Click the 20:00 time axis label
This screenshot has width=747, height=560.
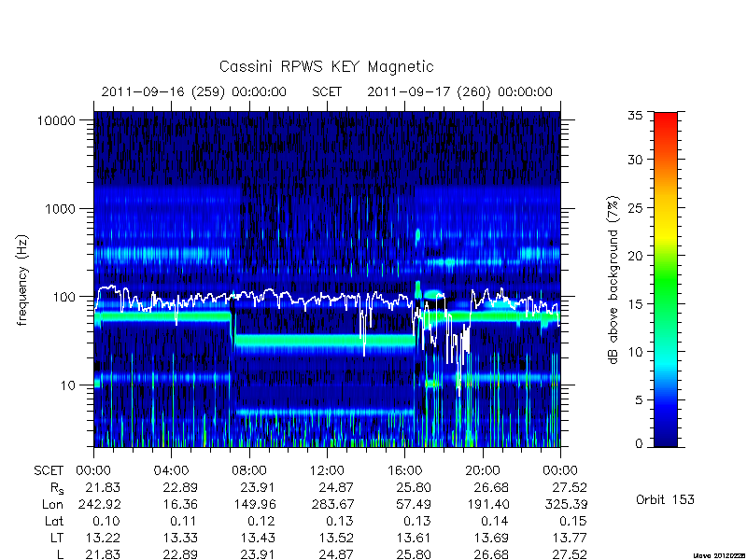pyautogui.click(x=483, y=471)
